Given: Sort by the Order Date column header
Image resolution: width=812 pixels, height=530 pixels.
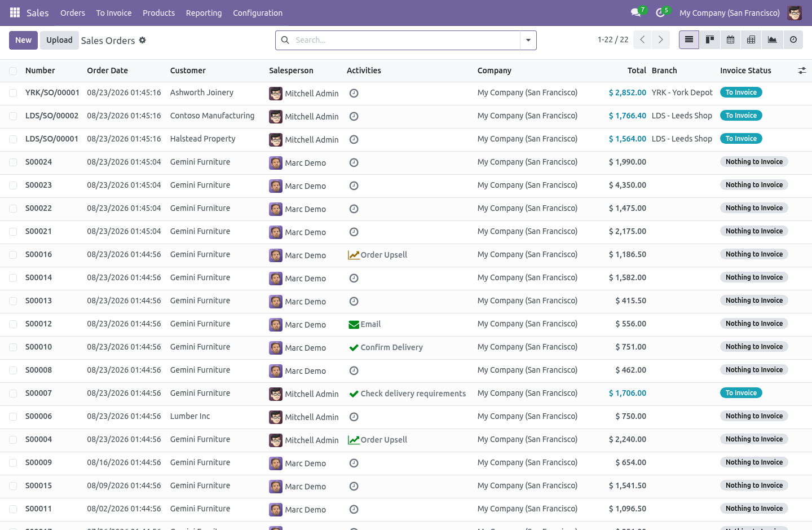Looking at the screenshot, I should tap(107, 70).
